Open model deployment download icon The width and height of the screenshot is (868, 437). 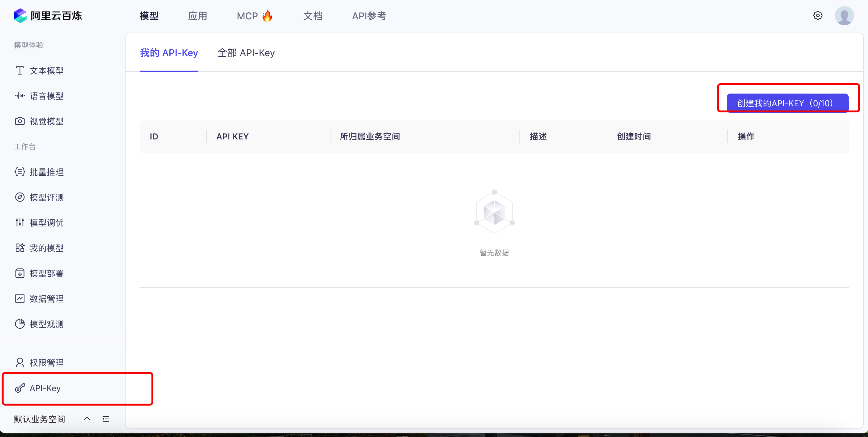pyautogui.click(x=20, y=273)
